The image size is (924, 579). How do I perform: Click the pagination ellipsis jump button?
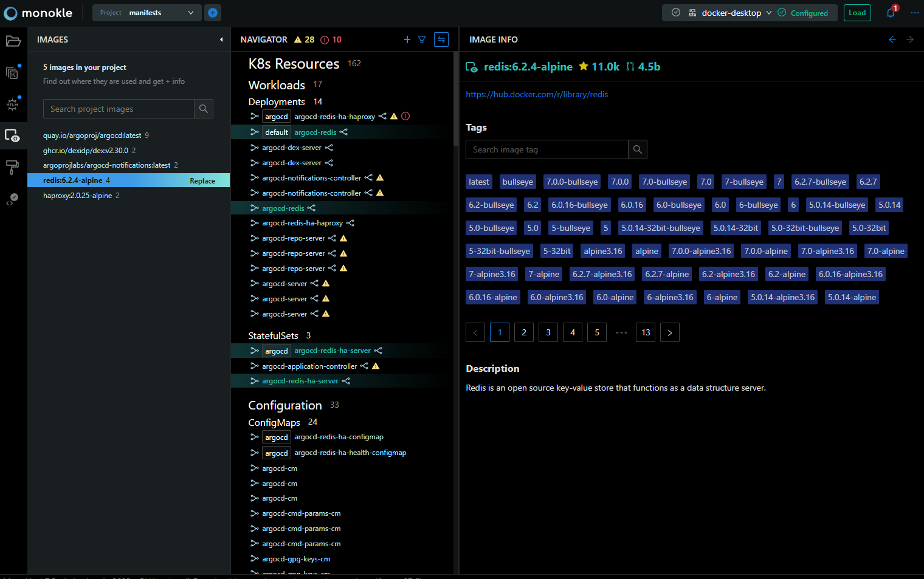[621, 332]
